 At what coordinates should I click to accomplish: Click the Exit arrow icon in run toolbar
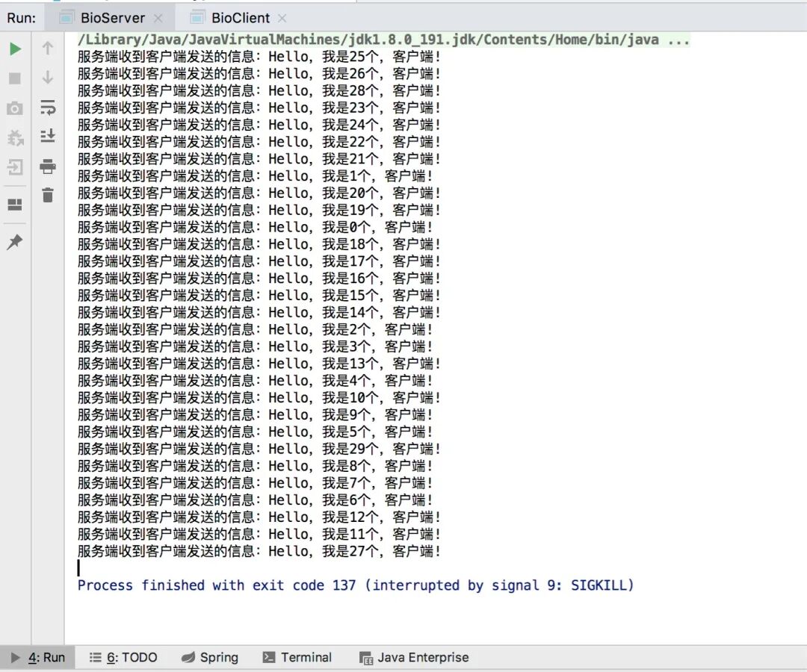[15, 167]
